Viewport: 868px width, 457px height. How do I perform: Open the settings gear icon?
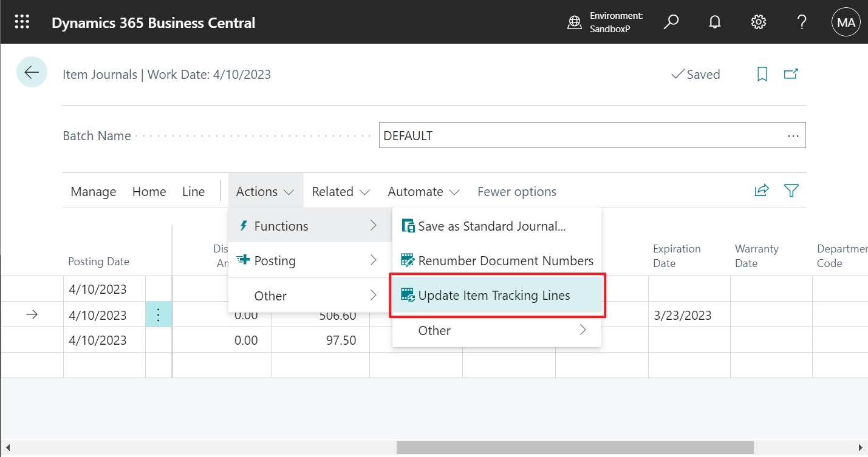tap(758, 21)
